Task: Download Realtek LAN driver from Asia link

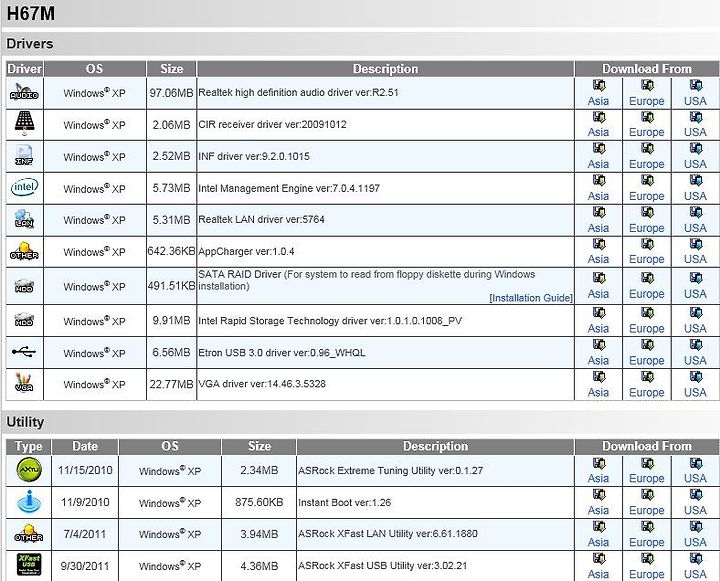Action: tap(598, 228)
